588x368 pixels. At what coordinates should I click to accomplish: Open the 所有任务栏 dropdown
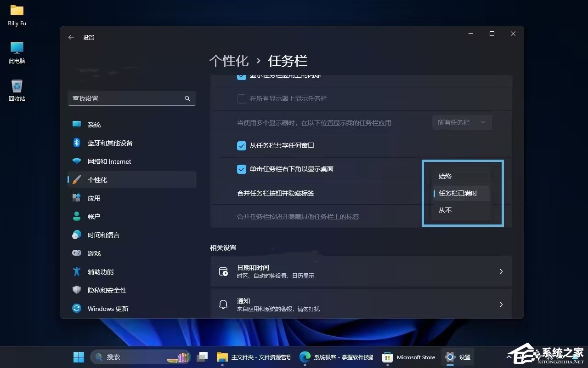click(462, 122)
